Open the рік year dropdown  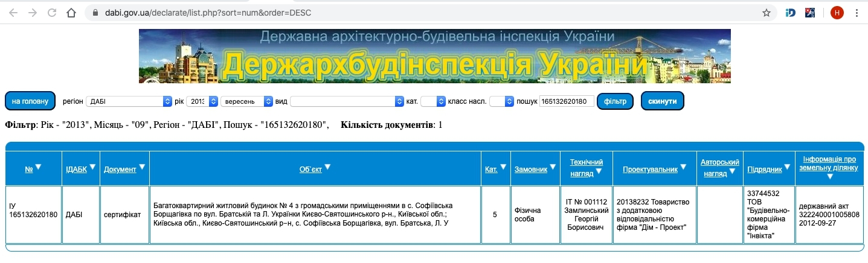coord(202,101)
